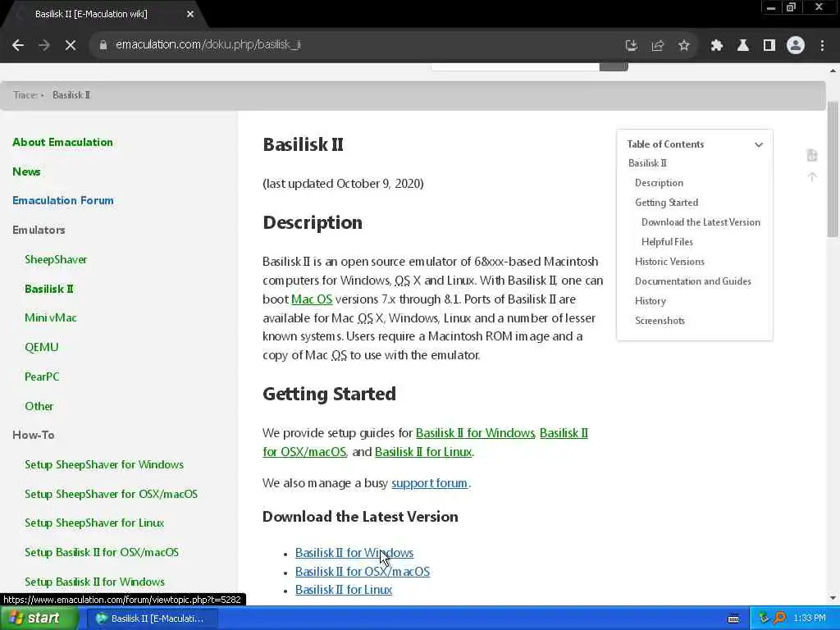Open PearPC sidebar link
Screen dimensions: 840x630
[42, 377]
